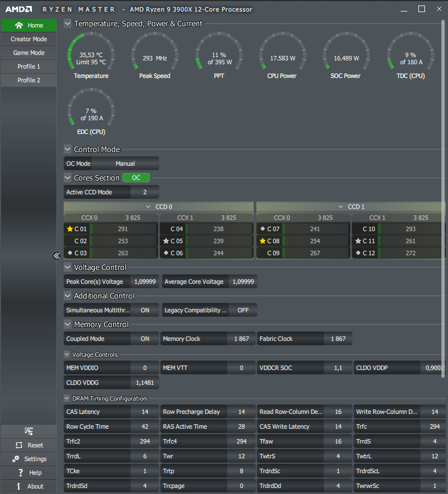
Task: Switch to the Creator Mode tab
Action: point(29,39)
